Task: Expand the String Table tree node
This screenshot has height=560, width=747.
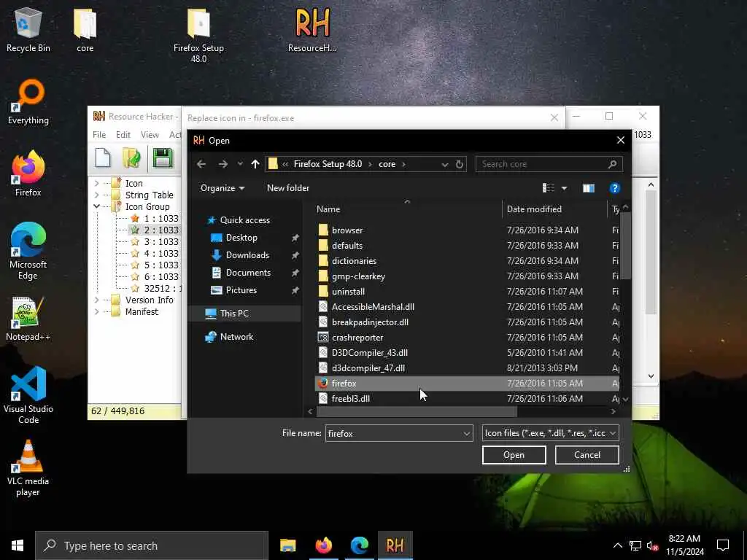Action: pos(97,195)
